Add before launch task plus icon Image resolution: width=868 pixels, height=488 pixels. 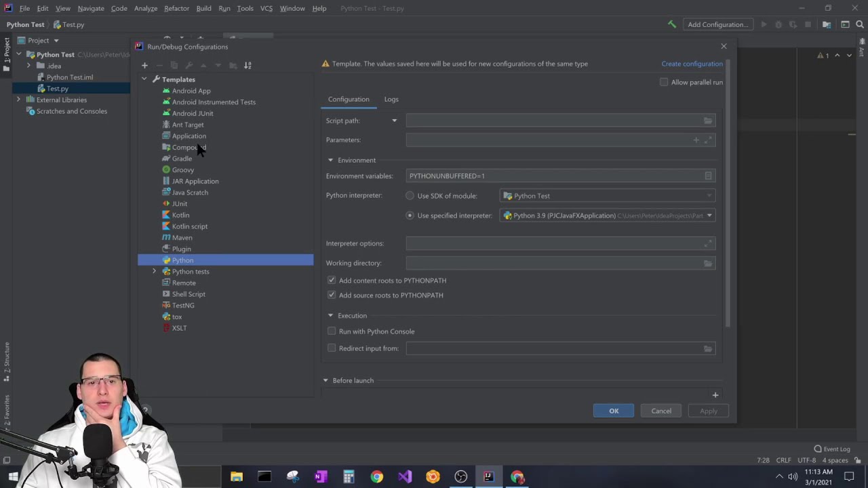coord(715,394)
